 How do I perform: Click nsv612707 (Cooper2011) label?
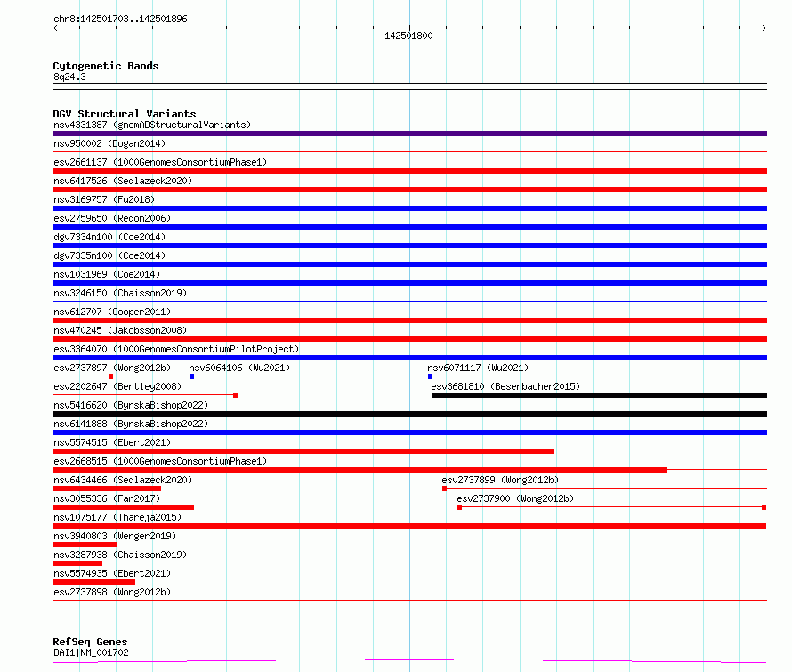click(112, 312)
